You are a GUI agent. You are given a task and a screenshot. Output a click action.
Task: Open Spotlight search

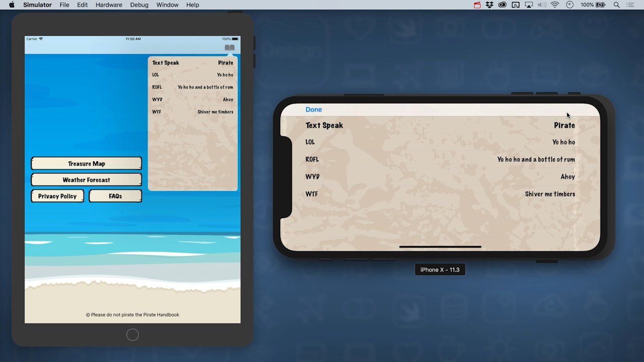[616, 5]
